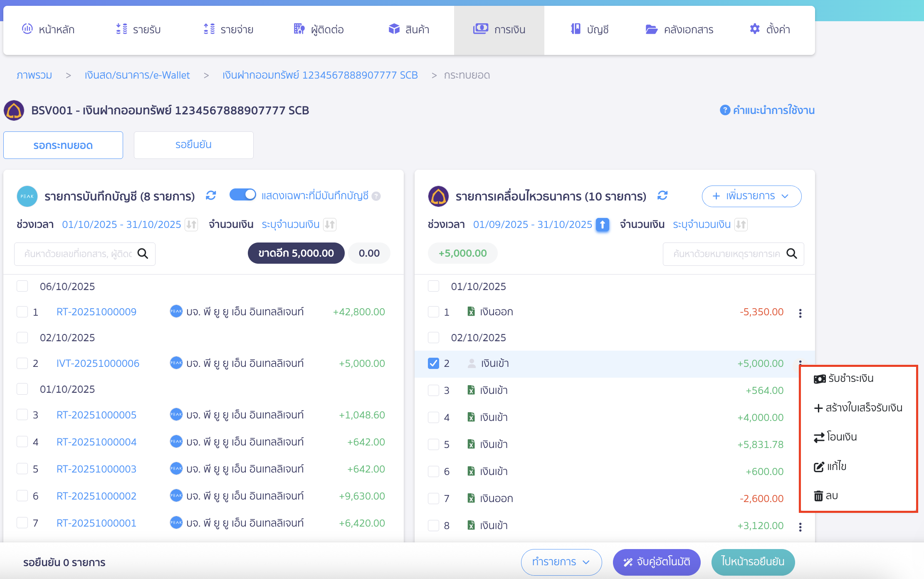Click refresh icon beside รายการเคลื่อนไหวธนาคาร header

coord(662,195)
